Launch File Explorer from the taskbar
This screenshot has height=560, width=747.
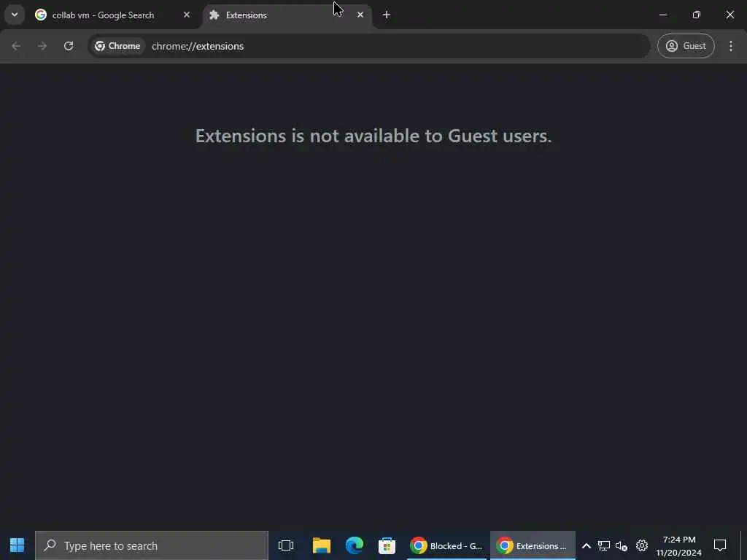coord(322,545)
